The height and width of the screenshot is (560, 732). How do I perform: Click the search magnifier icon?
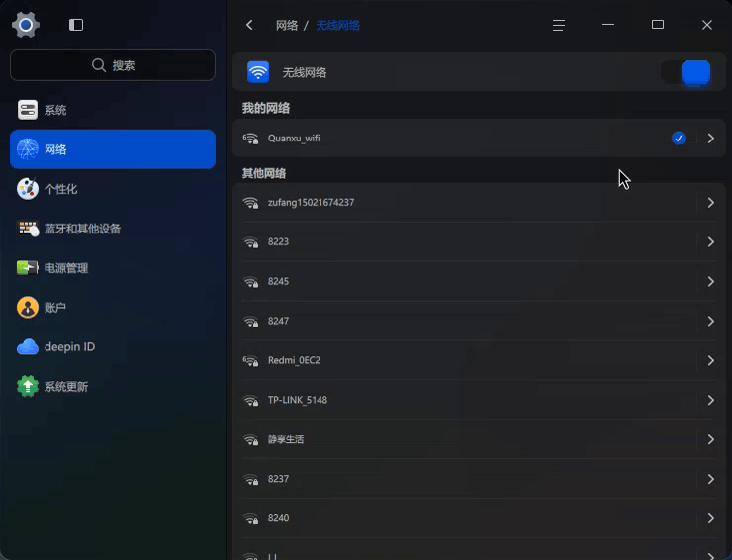[x=99, y=65]
